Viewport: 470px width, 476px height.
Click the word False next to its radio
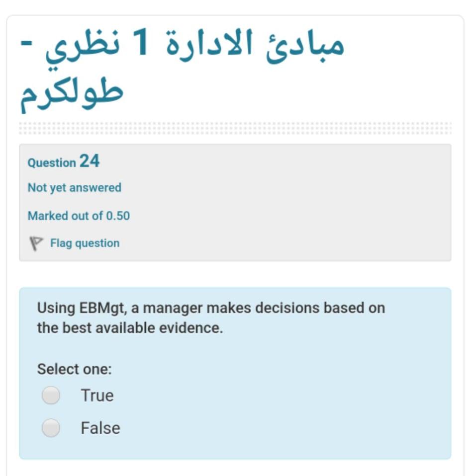click(x=101, y=427)
